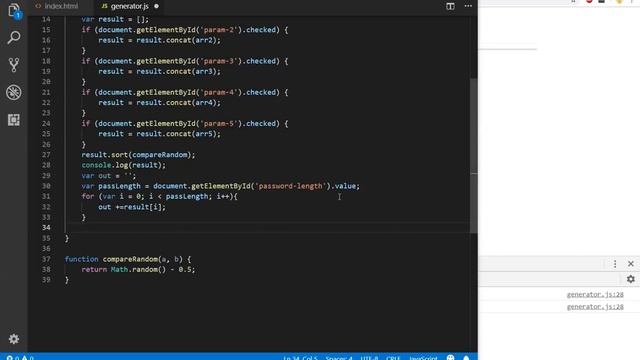Open editor More Actions ellipsis menu
The height and width of the screenshot is (360, 640).
(x=468, y=6)
